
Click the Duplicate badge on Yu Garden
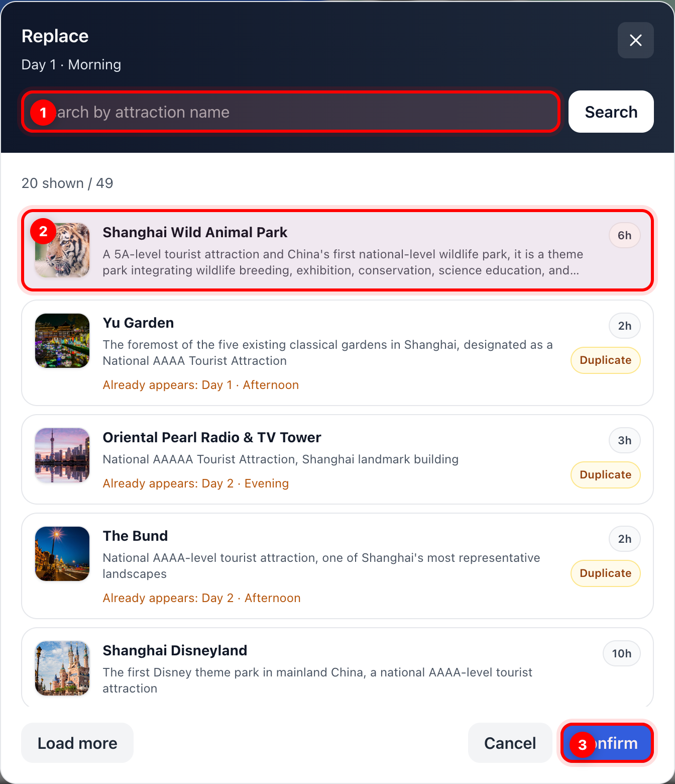point(605,360)
